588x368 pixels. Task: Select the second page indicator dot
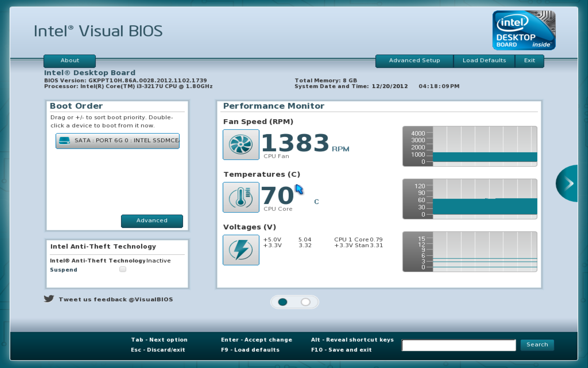click(x=305, y=302)
